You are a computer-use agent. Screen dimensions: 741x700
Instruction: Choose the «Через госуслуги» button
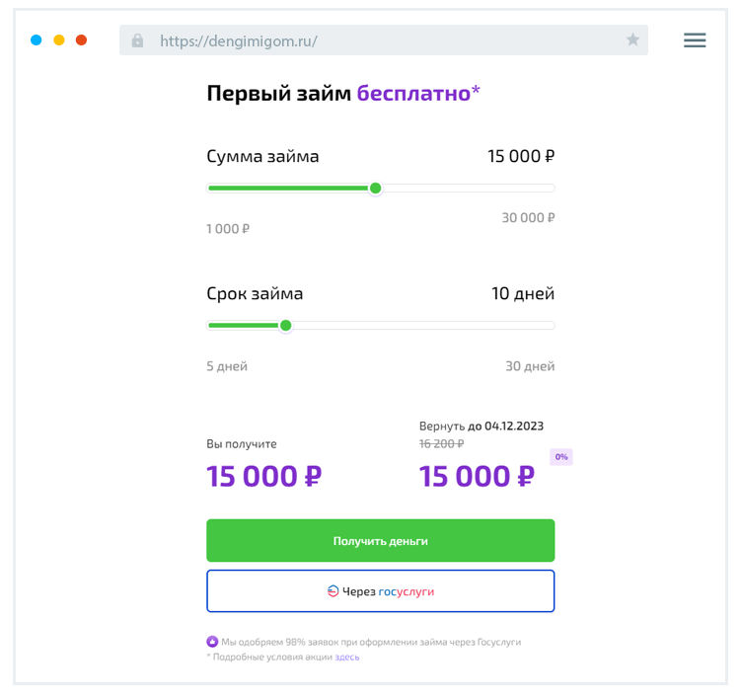(x=380, y=591)
